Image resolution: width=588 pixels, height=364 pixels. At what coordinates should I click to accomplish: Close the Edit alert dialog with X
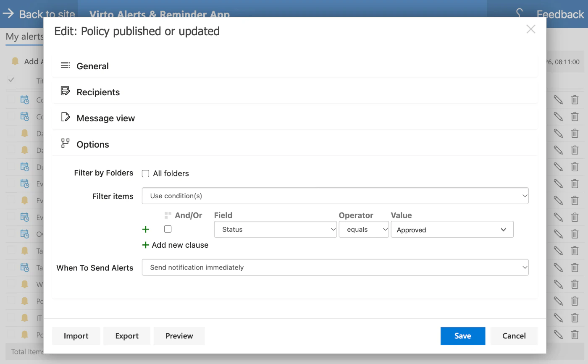pos(531,29)
